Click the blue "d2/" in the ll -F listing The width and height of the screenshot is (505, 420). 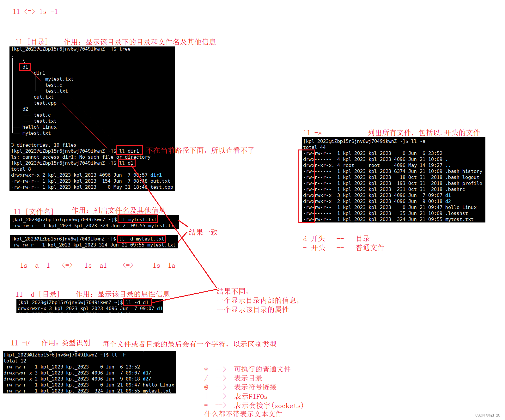pos(147,379)
